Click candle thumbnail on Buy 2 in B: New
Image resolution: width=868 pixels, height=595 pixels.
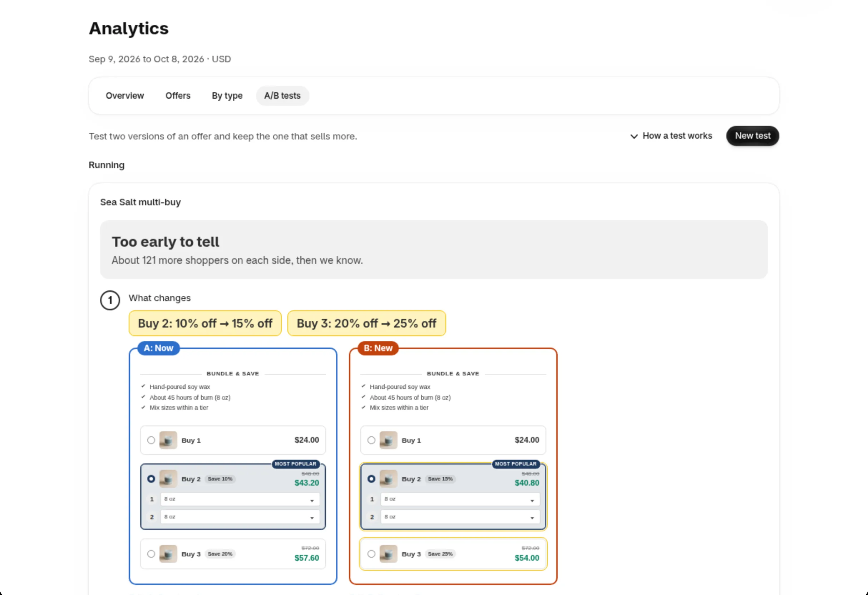click(x=389, y=478)
